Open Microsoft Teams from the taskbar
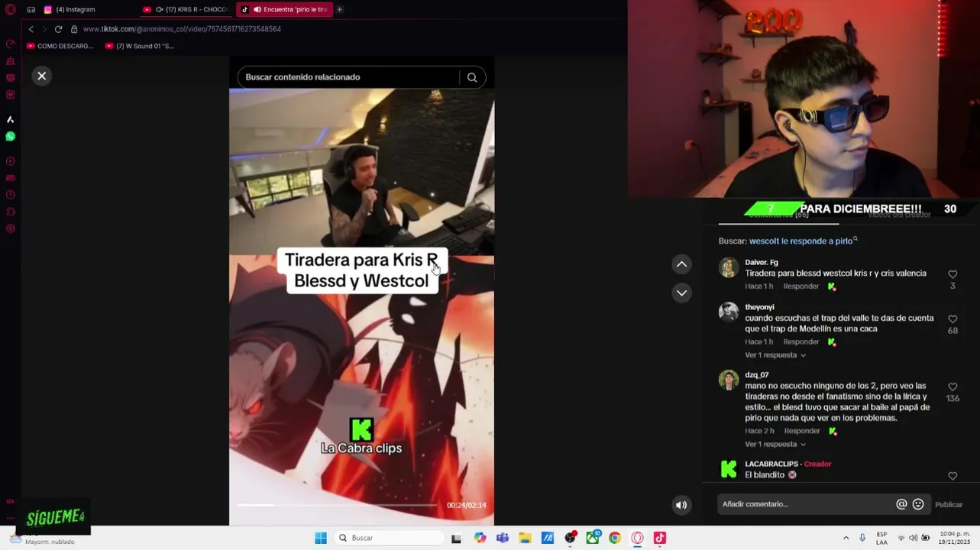The height and width of the screenshot is (550, 980). pyautogui.click(x=503, y=538)
